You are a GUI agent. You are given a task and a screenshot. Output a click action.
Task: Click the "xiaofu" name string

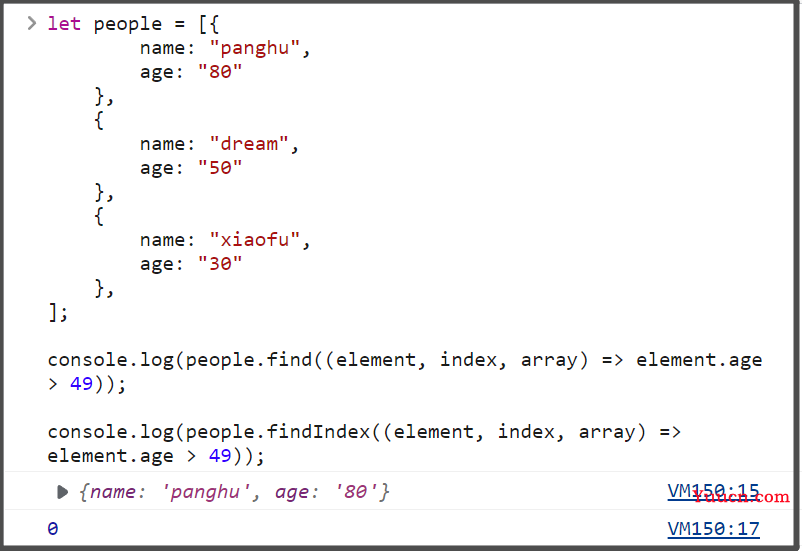click(x=254, y=240)
